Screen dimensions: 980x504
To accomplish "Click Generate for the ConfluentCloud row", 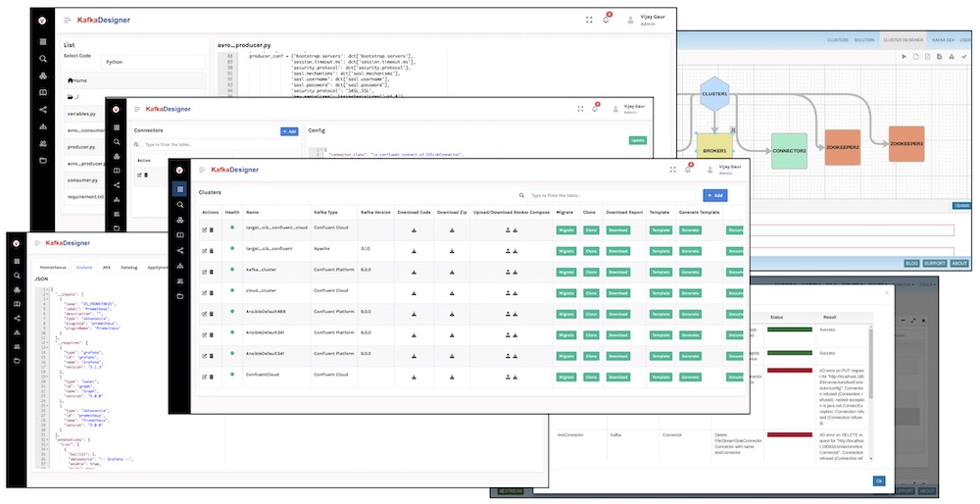I will 690,378.
